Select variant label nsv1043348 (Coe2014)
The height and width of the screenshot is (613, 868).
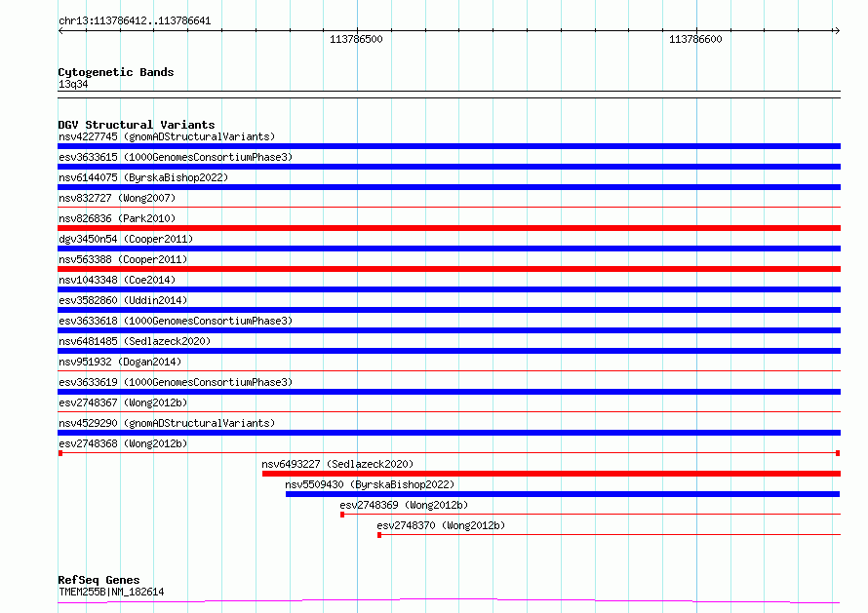(117, 280)
